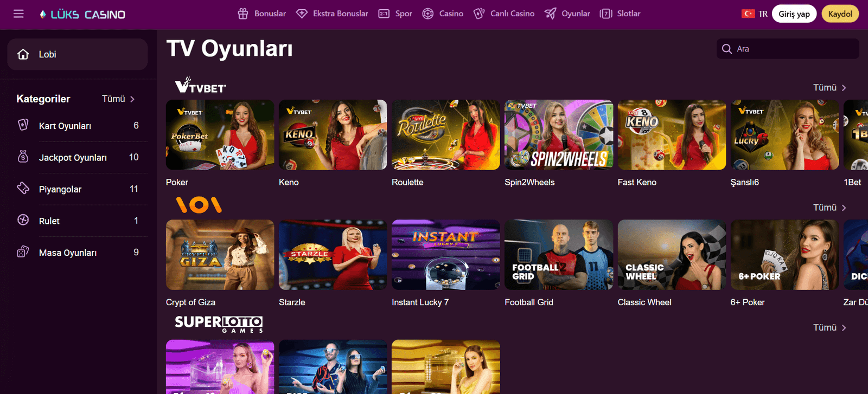Open the Poker game thumbnail
Screen dimensions: 868x394
click(220, 135)
